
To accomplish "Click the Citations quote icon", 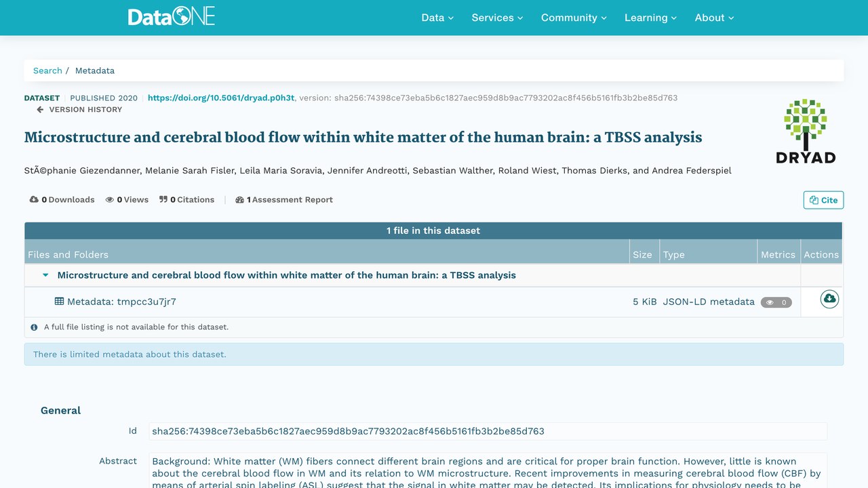I will [x=163, y=200].
